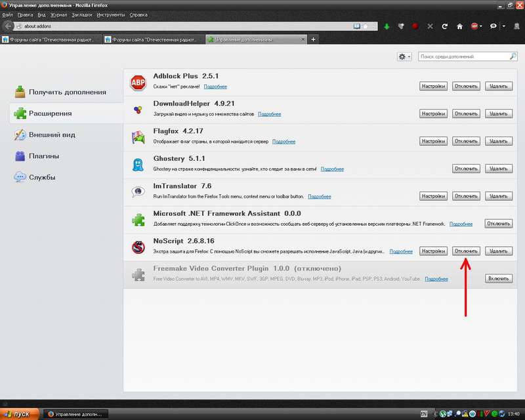This screenshot has height=420, width=525.
Task: Click the ImTranslator speech bubble toolbar icon
Action: (493, 26)
